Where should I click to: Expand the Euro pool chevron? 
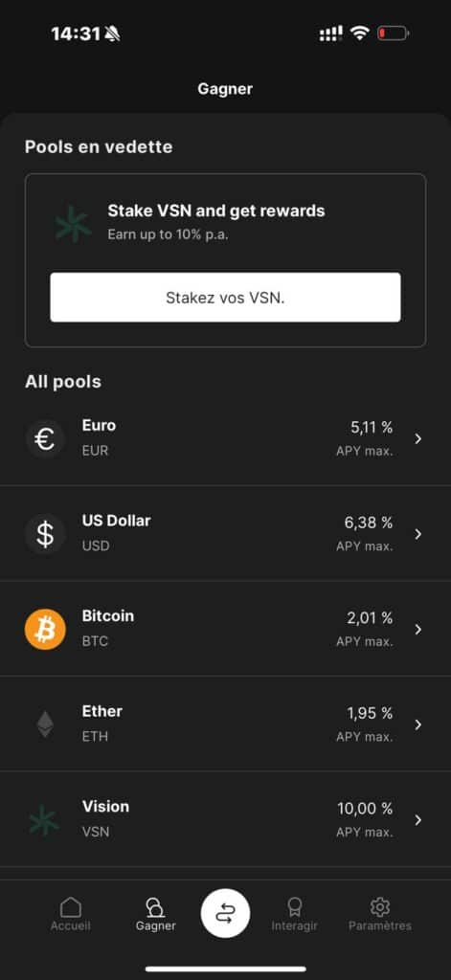point(418,439)
